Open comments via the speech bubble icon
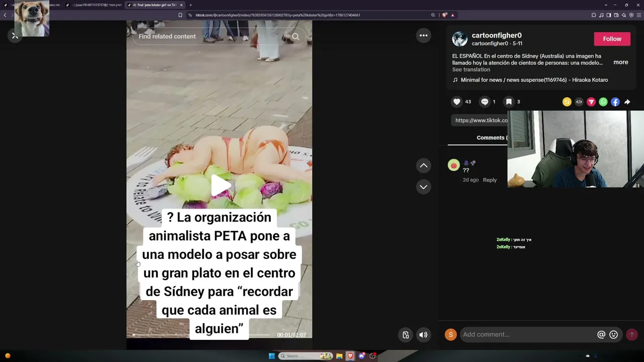Viewport: 644px width, 362px height. click(485, 102)
